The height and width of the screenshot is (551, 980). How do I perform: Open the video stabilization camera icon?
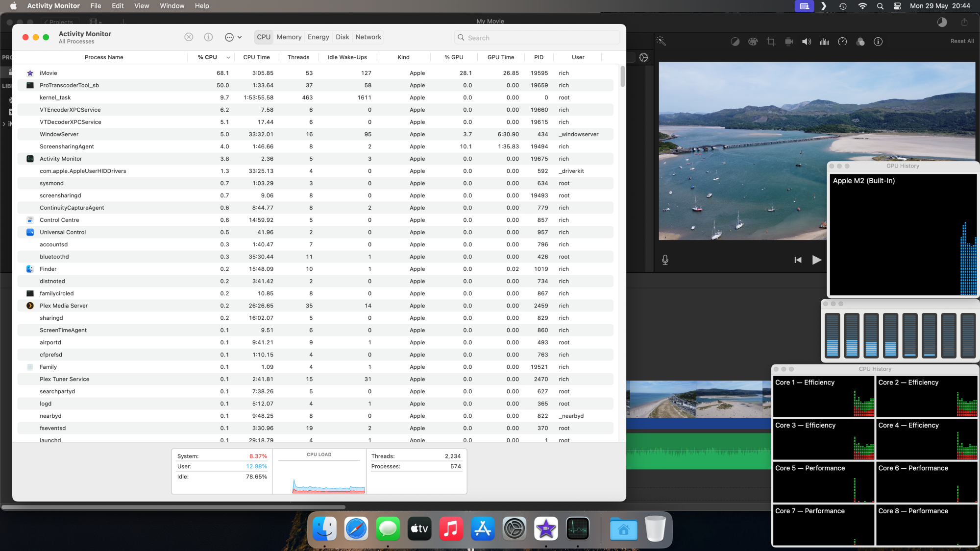coord(789,42)
